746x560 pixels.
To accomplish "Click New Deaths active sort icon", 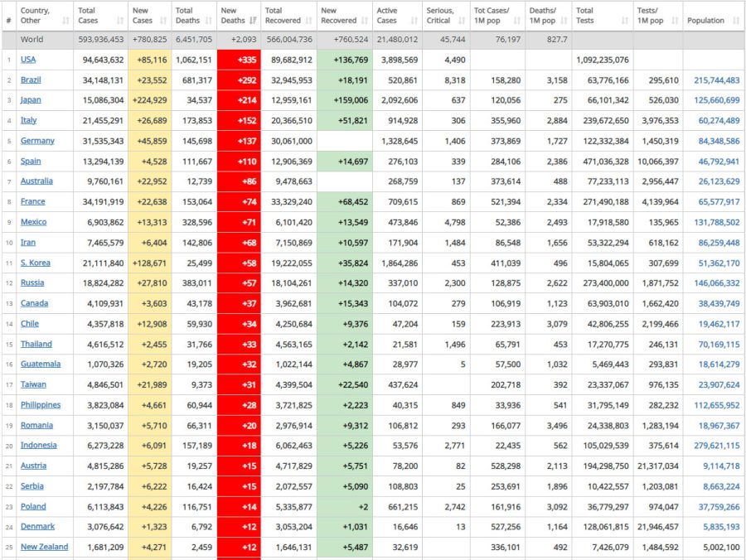I will pyautogui.click(x=253, y=21).
